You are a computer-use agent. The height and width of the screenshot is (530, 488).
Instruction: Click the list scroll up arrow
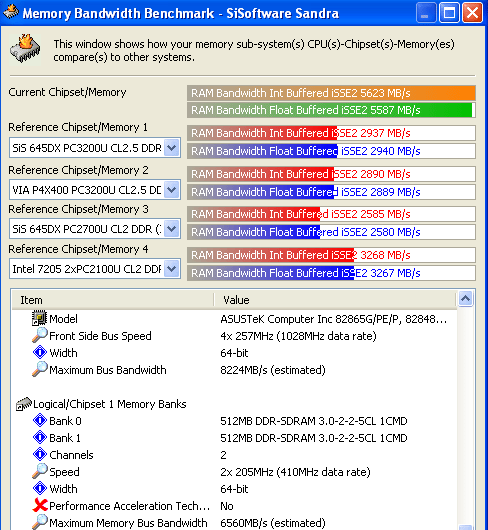[x=466, y=298]
